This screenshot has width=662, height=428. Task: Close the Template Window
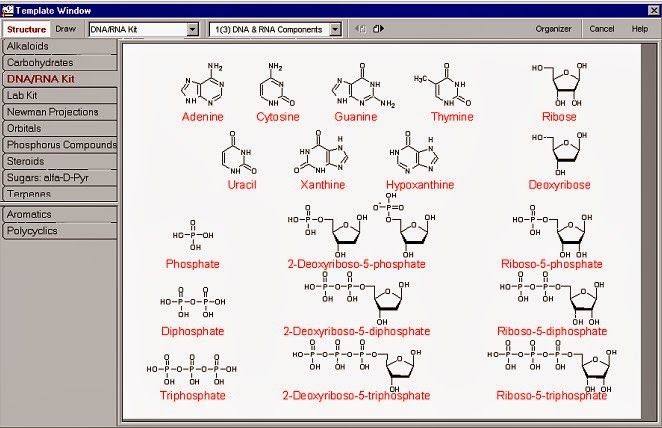(654, 11)
